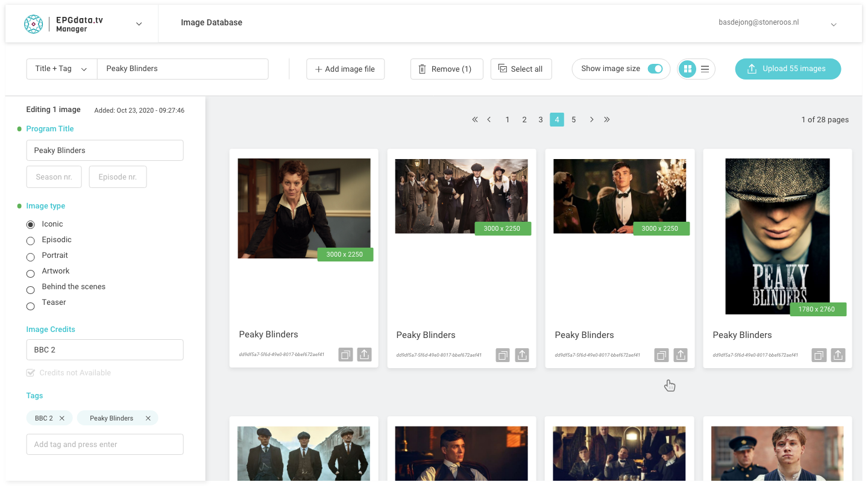
Task: Toggle the Show image size switch
Action: tap(655, 69)
